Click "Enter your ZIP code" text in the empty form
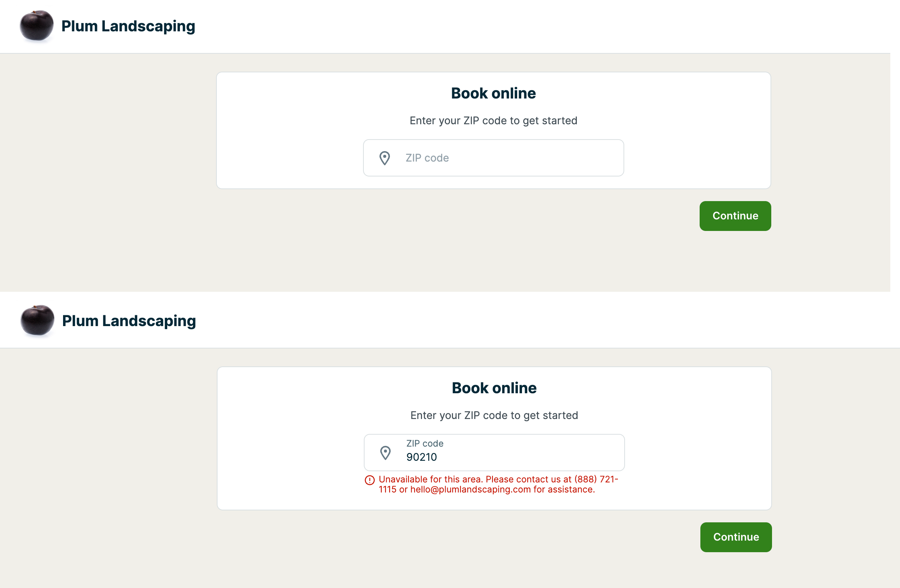This screenshot has height=588, width=900. (x=493, y=121)
